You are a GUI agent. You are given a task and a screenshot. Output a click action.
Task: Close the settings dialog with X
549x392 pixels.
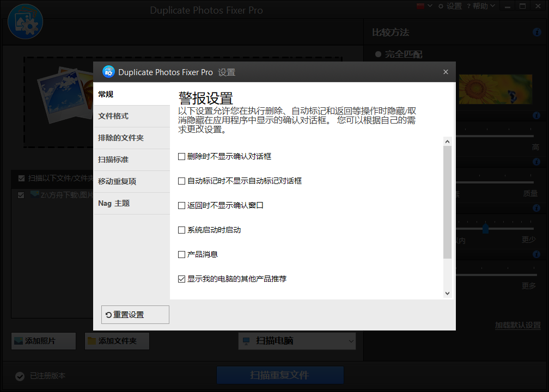point(446,72)
